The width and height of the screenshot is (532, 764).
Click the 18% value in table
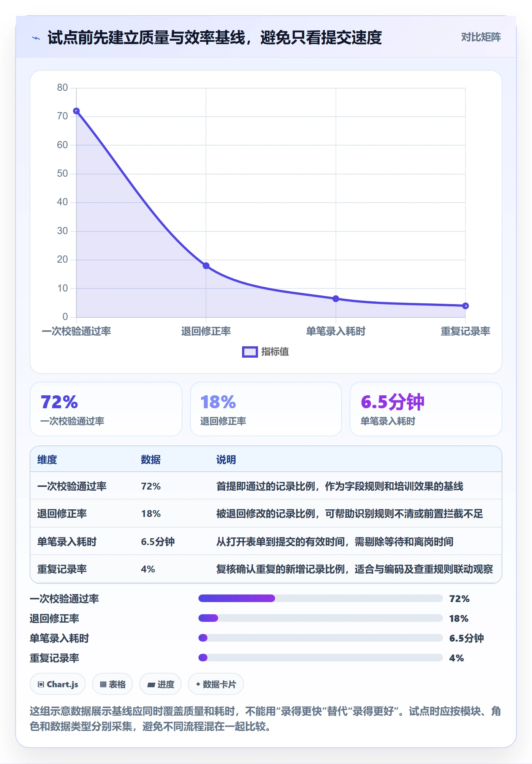coord(151,514)
